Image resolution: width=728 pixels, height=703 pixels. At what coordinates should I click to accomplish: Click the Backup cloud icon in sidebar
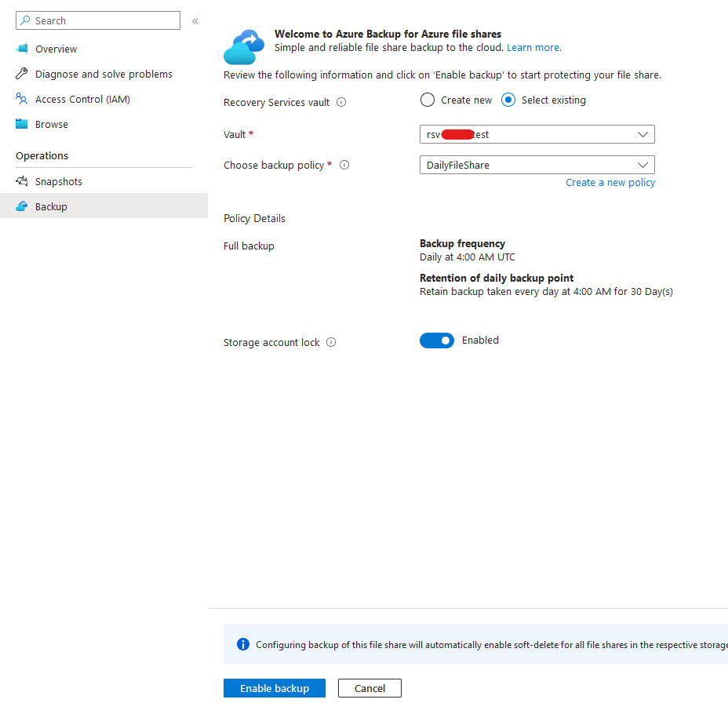tap(22, 206)
